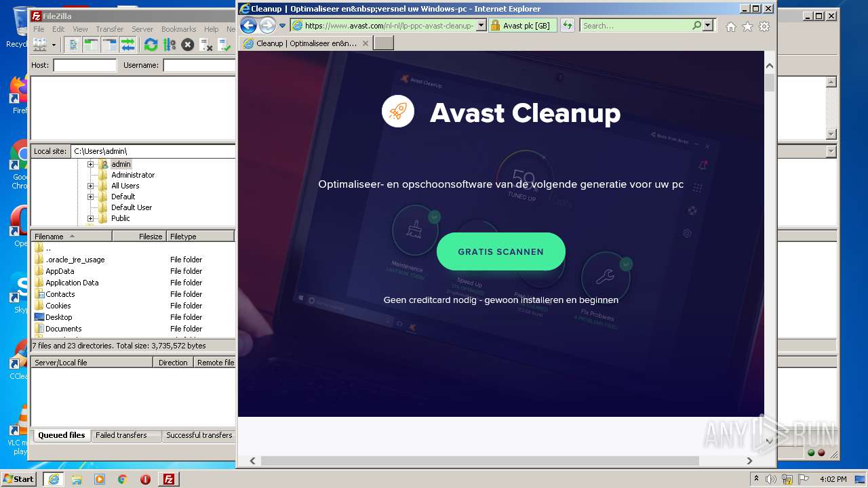Select the Documents folder row
The image size is (868, 488).
(133, 329)
